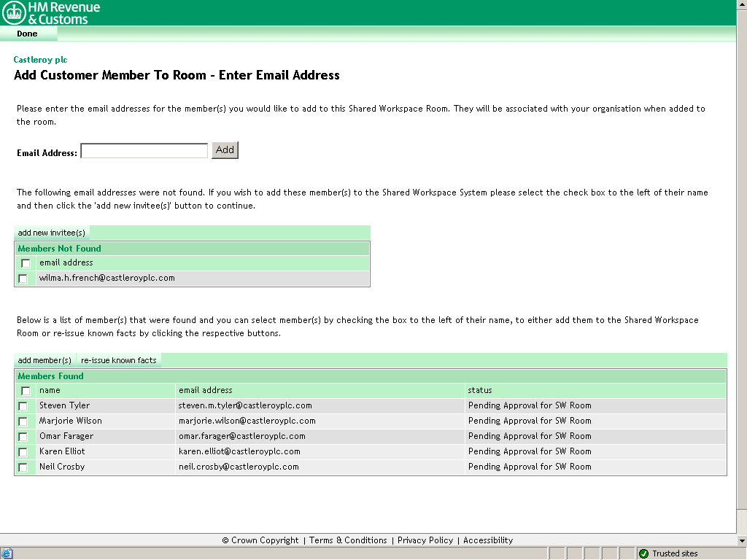Select the checkbox beside Steven Tyler
The width and height of the screenshot is (747, 560).
25,405
